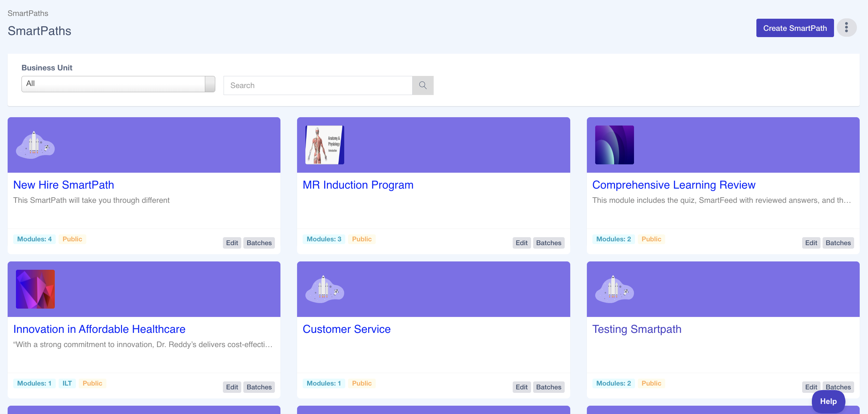Click into the Search input field
The width and height of the screenshot is (868, 414).
[318, 85]
